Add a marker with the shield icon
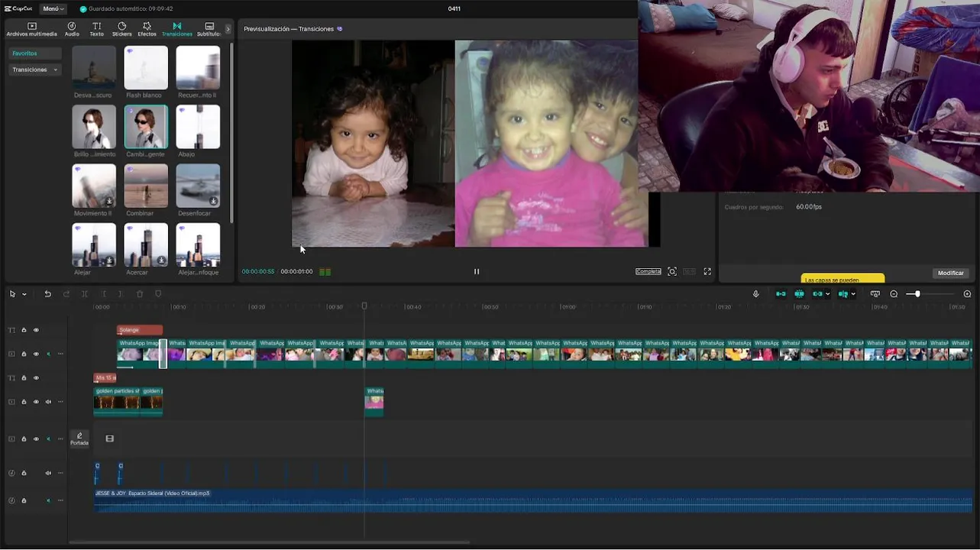Screen dimensions: 980x550 pyautogui.click(x=158, y=294)
